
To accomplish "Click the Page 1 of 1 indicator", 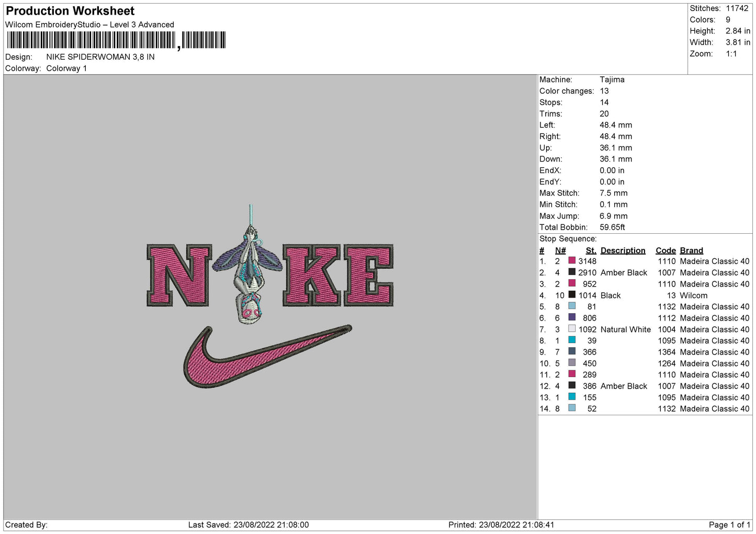I will (x=729, y=525).
